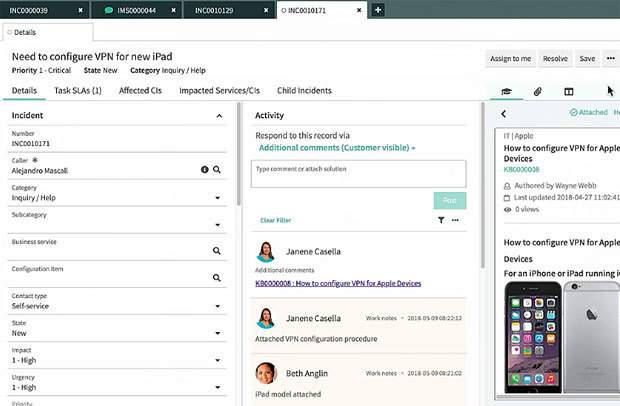620x406 pixels.
Task: Show caller info via the info icon
Action: coord(203,170)
